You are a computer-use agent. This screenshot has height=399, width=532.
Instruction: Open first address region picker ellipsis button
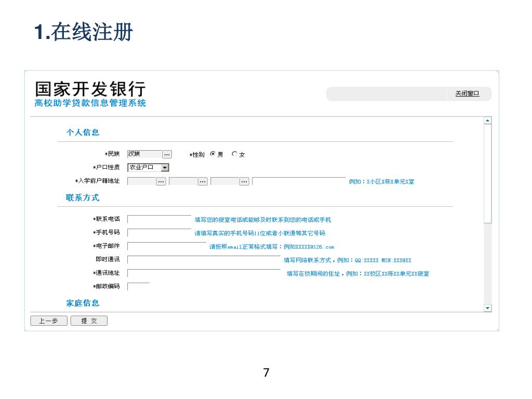click(161, 181)
